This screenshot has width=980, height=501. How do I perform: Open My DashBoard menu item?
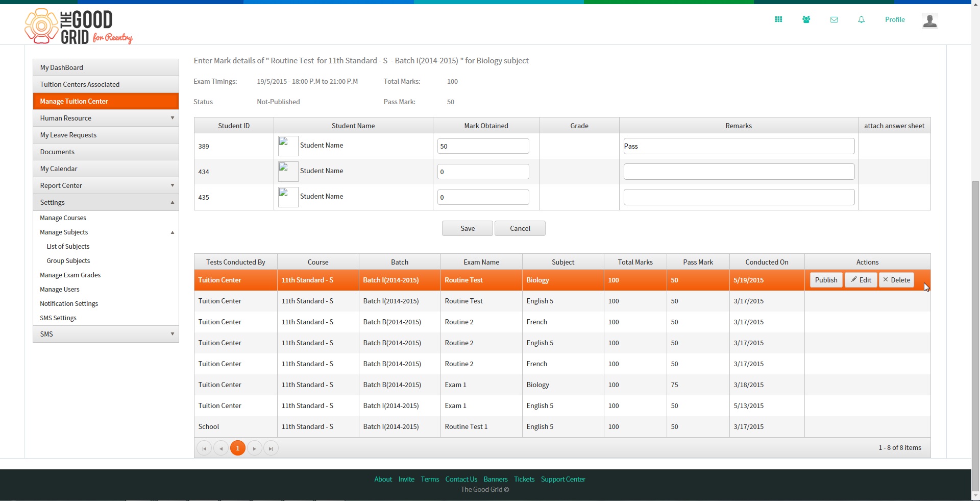pyautogui.click(x=106, y=67)
